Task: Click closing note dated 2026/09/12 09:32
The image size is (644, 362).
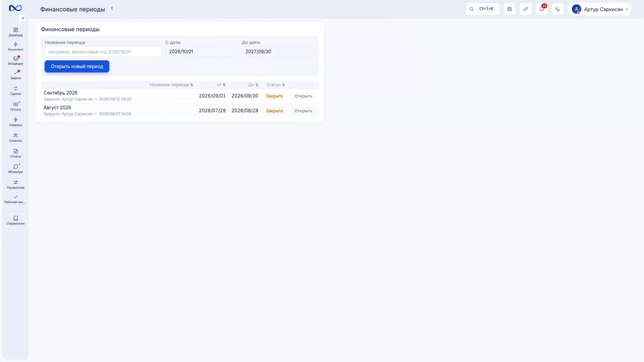Action: tap(87, 99)
